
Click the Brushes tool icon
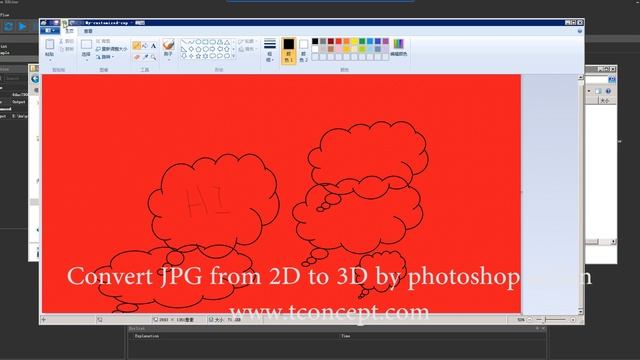pos(168,44)
